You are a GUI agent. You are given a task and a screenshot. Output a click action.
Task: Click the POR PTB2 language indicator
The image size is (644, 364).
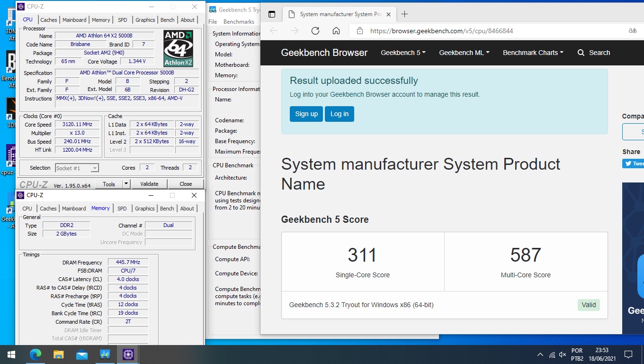(x=577, y=355)
